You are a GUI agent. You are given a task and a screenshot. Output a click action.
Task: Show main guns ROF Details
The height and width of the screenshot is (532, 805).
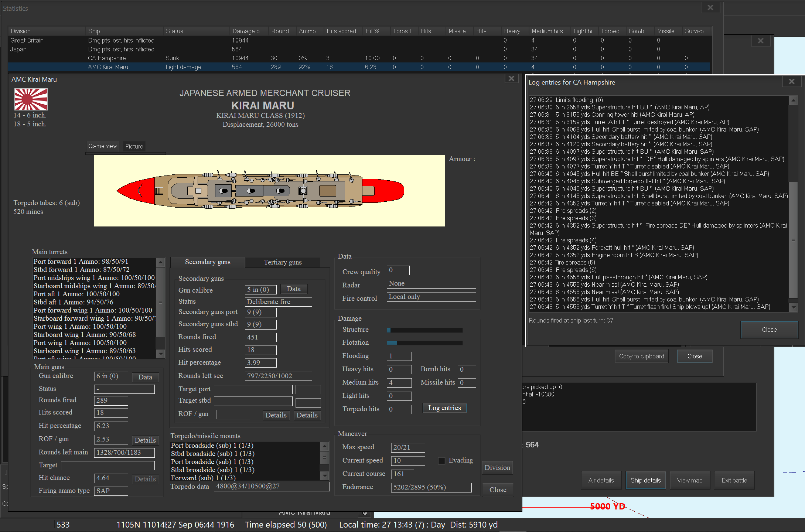pyautogui.click(x=145, y=440)
